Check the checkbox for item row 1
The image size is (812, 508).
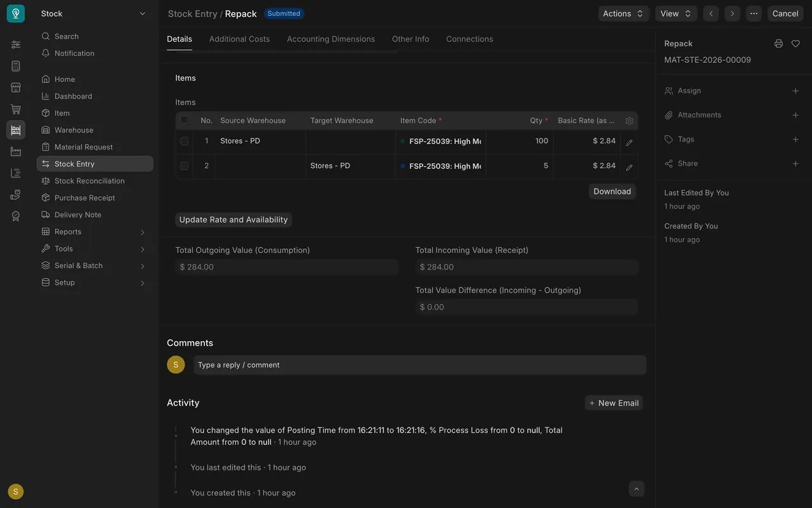coord(184,141)
